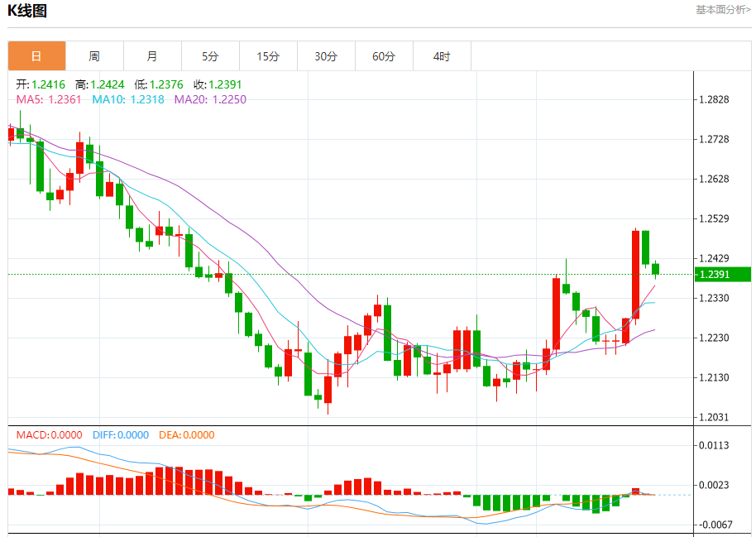756x537 pixels.
Task: Click the tall red candle near 1.2529
Action: (x=635, y=275)
